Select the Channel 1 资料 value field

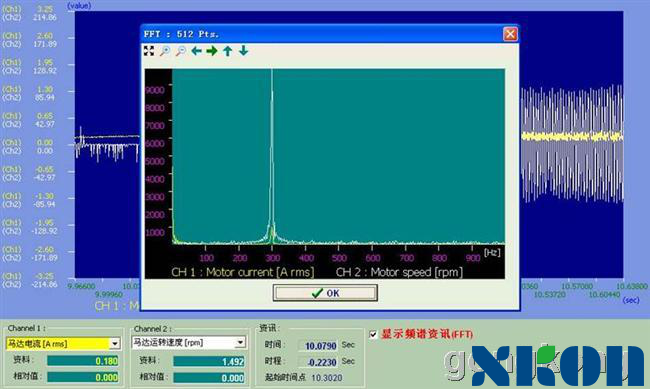[x=82, y=361]
